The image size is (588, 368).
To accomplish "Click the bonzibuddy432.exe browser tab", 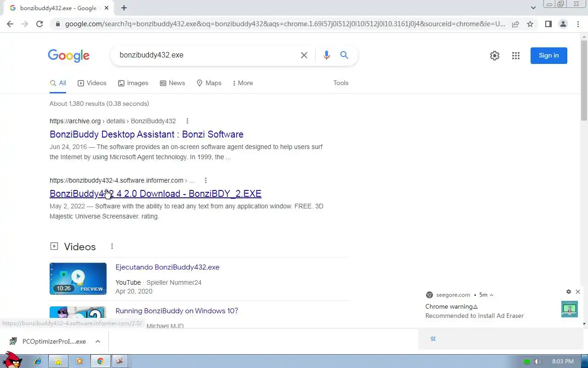I will pyautogui.click(x=58, y=8).
